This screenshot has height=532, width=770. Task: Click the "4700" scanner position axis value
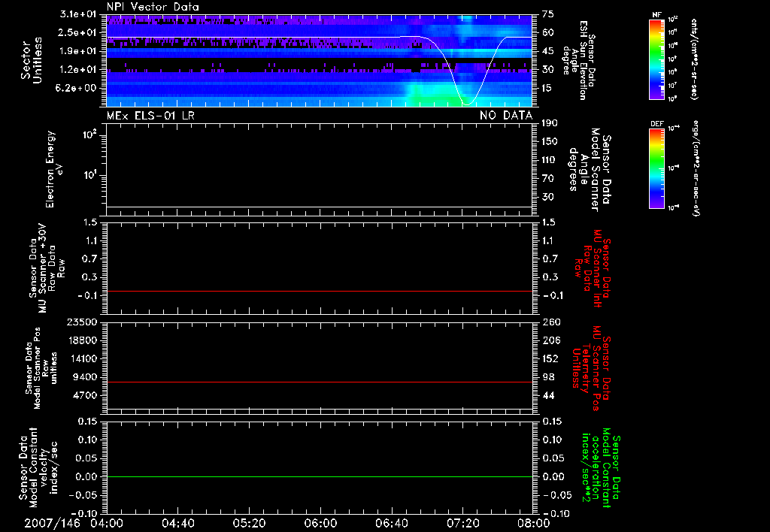[x=85, y=395]
